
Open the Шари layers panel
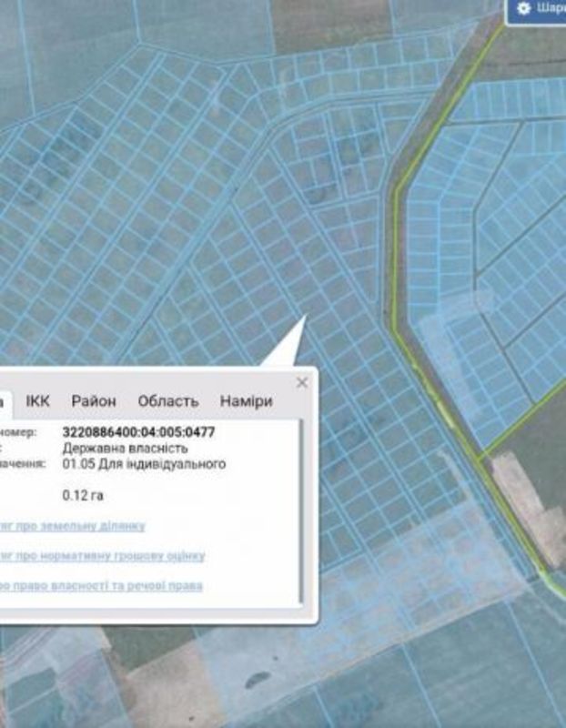point(549,8)
